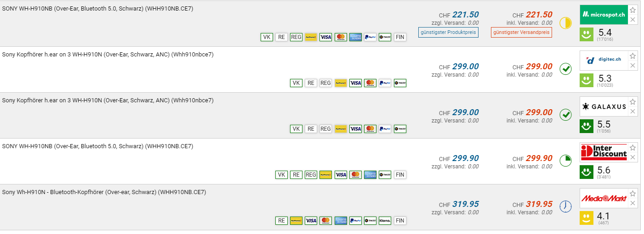Toggle the favorite star for microspot.ch
This screenshot has width=644, height=234.
633,10
